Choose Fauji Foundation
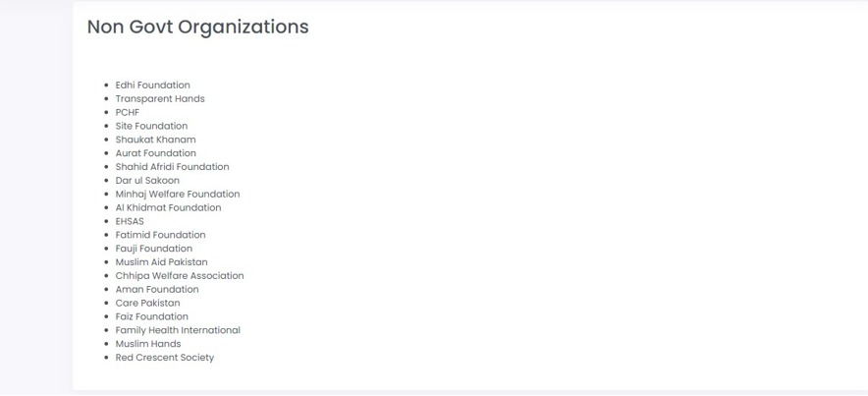868x396 pixels. click(154, 249)
